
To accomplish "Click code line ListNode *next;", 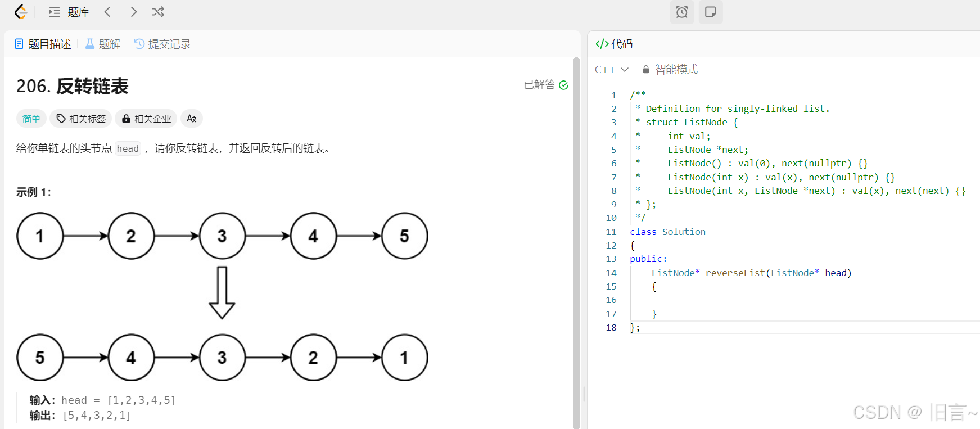I will click(708, 150).
